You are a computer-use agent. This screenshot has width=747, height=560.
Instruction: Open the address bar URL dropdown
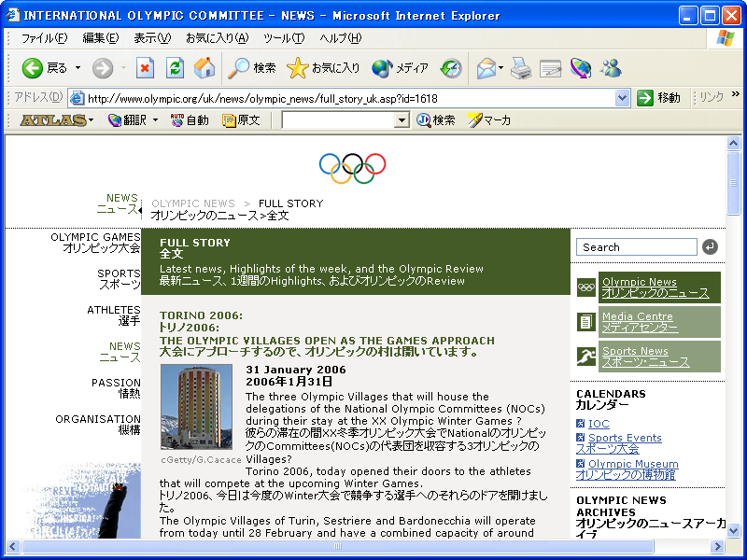click(x=622, y=98)
